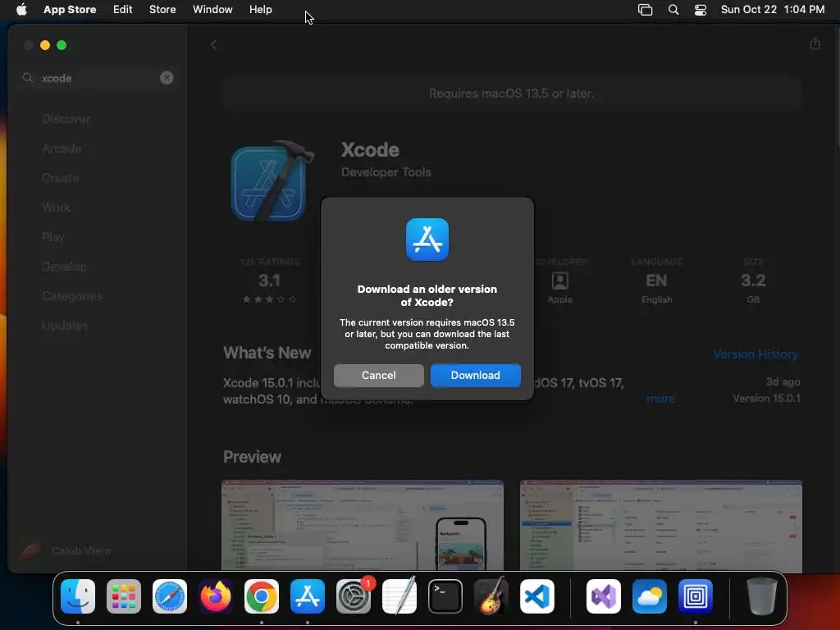The image size is (840, 630).
Task: Open Visual Studio from the Dock
Action: point(604,596)
